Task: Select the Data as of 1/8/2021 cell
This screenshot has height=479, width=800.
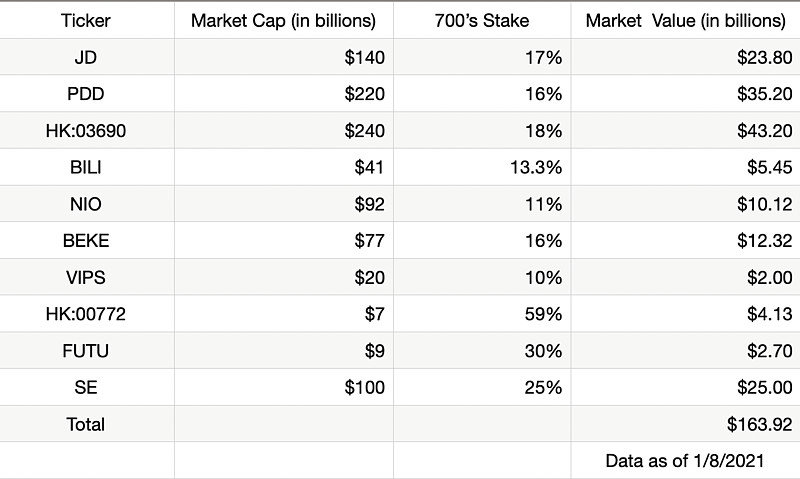Action: 685,461
